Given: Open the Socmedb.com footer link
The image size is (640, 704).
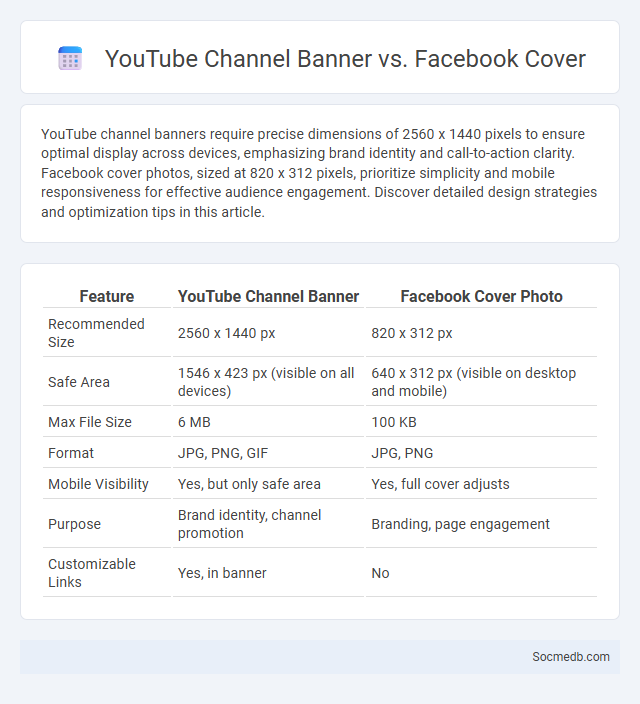Looking at the screenshot, I should click(571, 656).
